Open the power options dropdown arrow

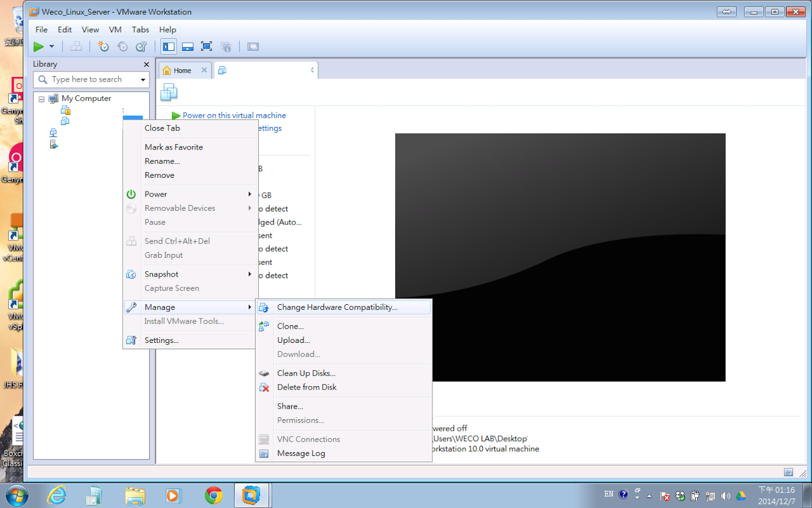pyautogui.click(x=52, y=47)
